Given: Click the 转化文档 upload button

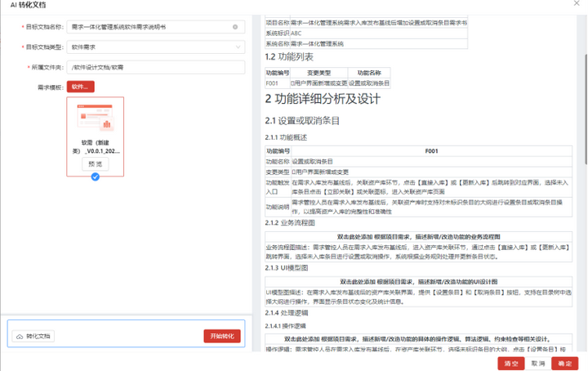Looking at the screenshot, I should click(x=33, y=337).
